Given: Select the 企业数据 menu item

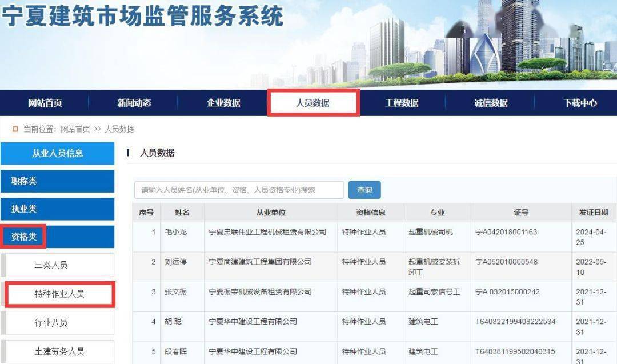Looking at the screenshot, I should click(223, 103).
